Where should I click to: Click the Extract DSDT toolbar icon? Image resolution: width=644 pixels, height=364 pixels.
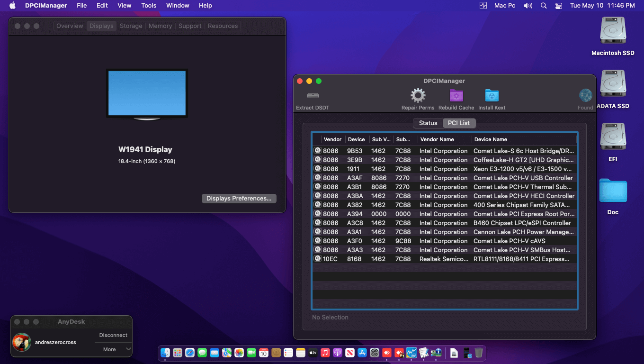(313, 96)
